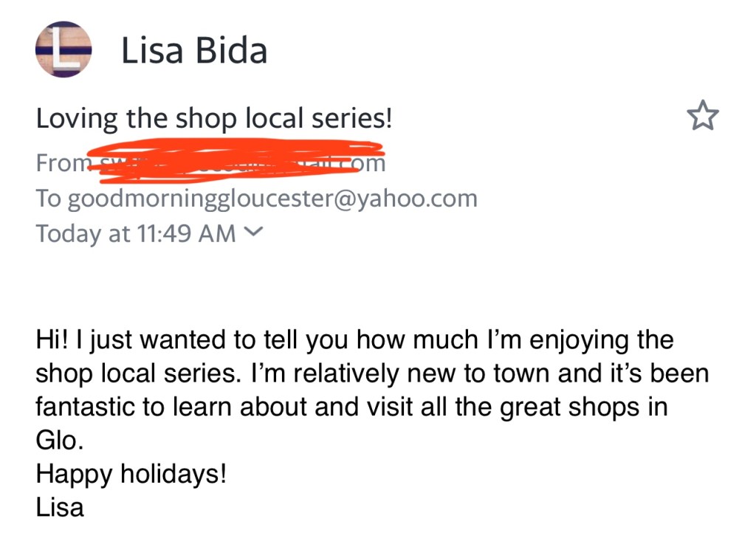756x558 pixels.
Task: Tap the 'Today at 11:49 AM' timestamp
Action: [x=136, y=233]
